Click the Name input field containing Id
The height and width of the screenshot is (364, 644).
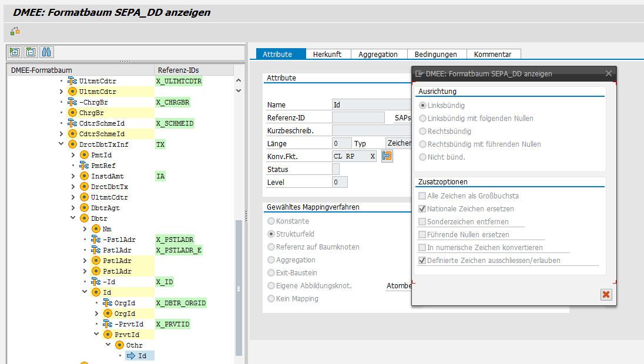(370, 105)
